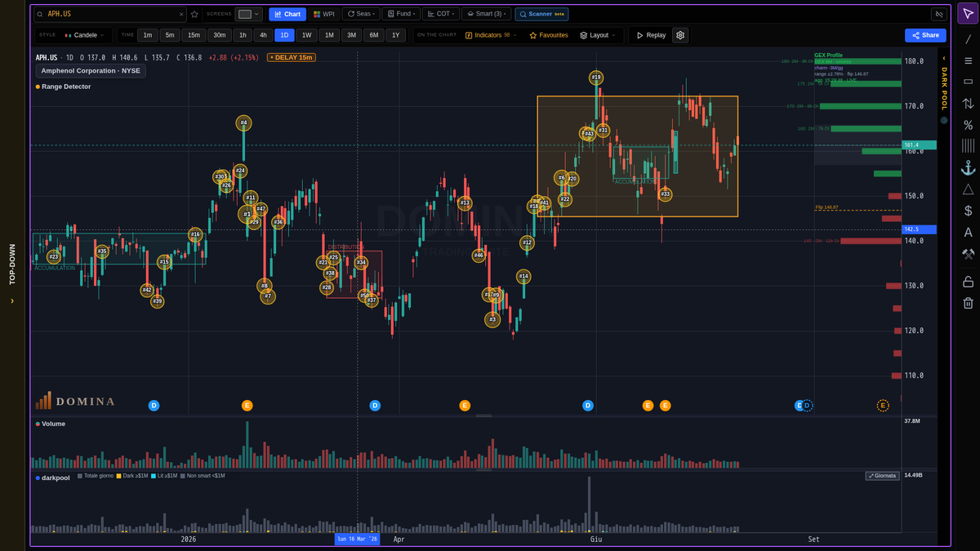The image size is (980, 551).
Task: Click the #13 signal marker
Action: 465,203
